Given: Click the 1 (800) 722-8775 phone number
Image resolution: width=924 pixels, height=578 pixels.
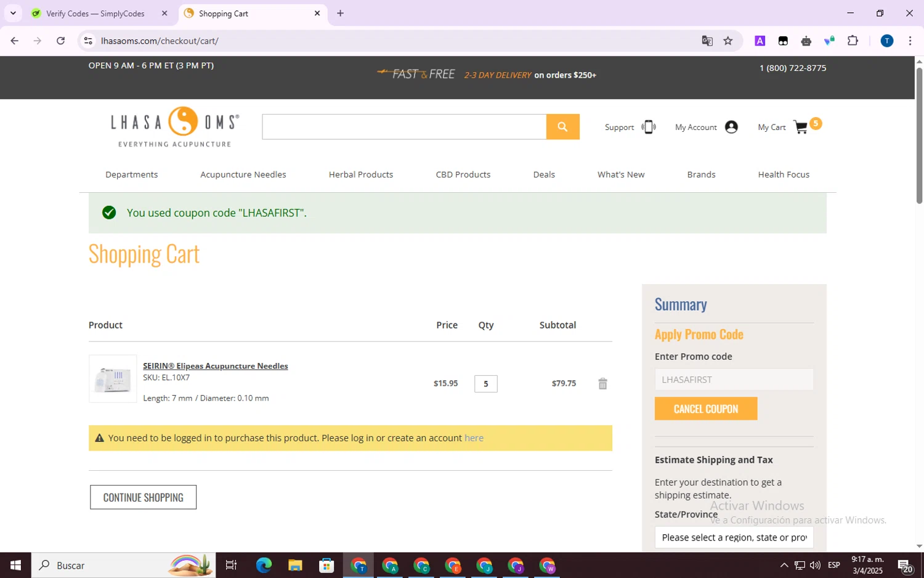Looking at the screenshot, I should point(793,68).
